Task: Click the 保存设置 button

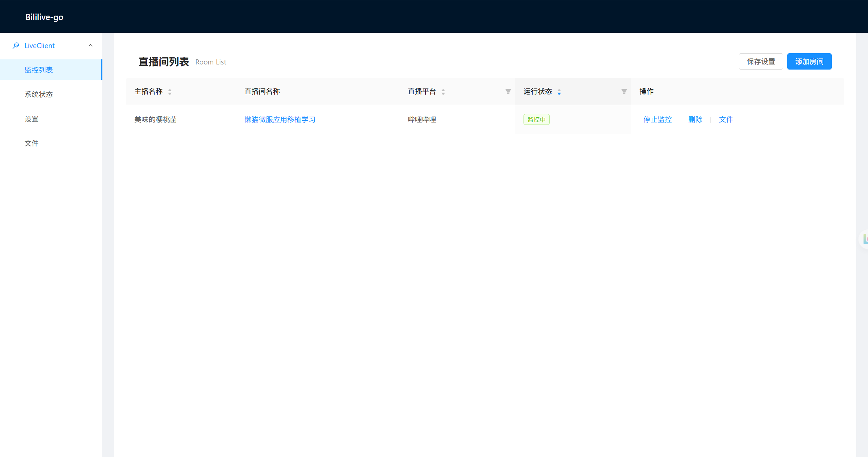Action: 761,61
